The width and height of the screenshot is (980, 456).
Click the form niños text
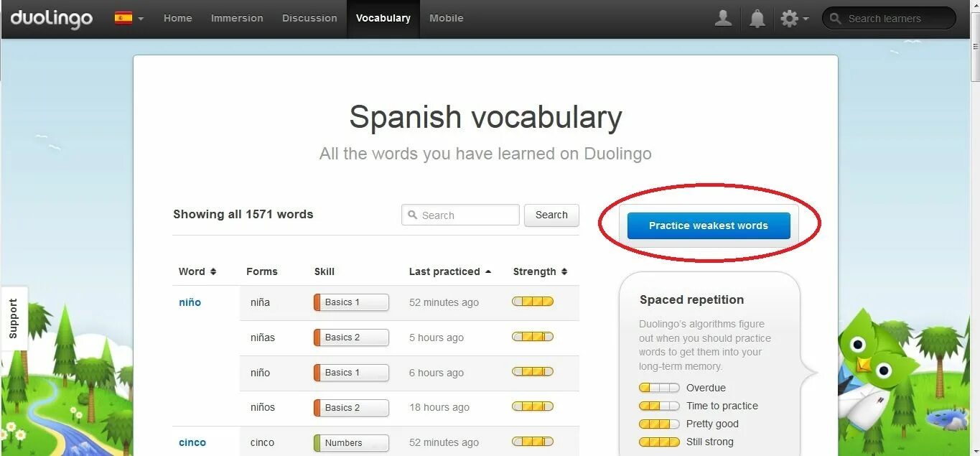pyautogui.click(x=263, y=408)
